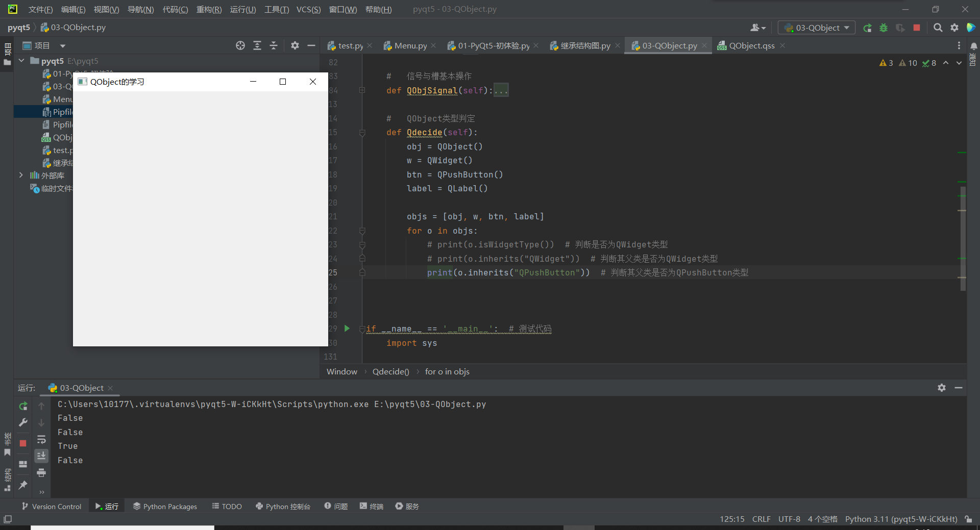
Task: Open Version Control tool window
Action: [52, 506]
